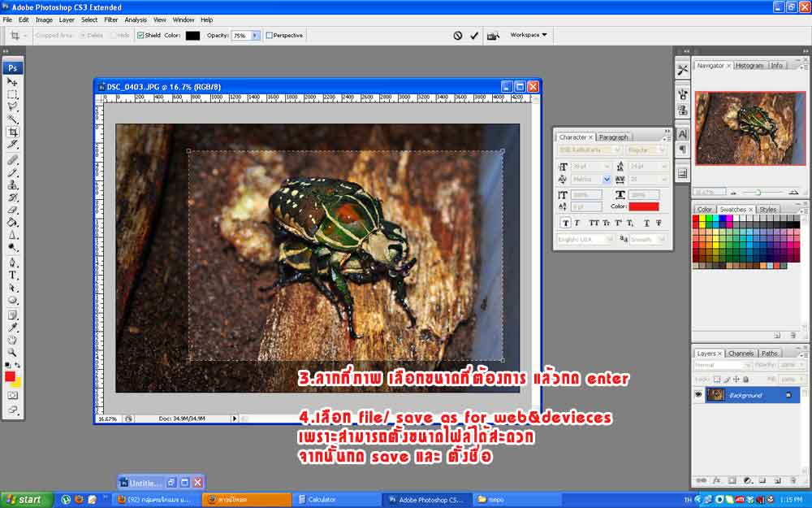The height and width of the screenshot is (508, 812).
Task: Switch to the Histogram tab
Action: (x=749, y=65)
